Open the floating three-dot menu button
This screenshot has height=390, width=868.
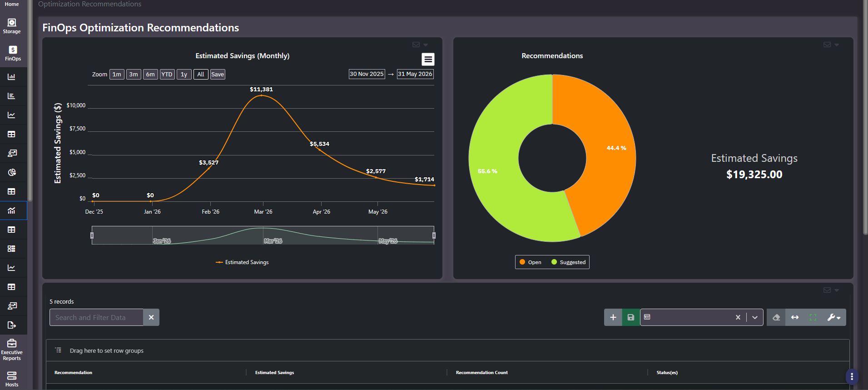[852, 377]
